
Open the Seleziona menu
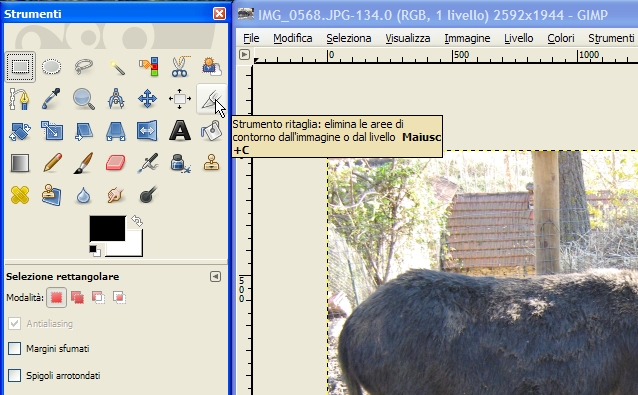pos(349,38)
